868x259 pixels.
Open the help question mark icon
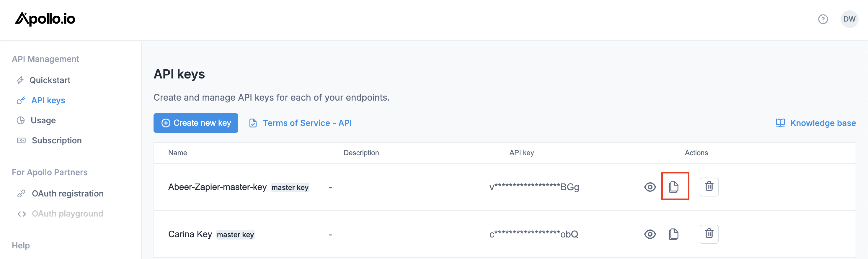823,19
